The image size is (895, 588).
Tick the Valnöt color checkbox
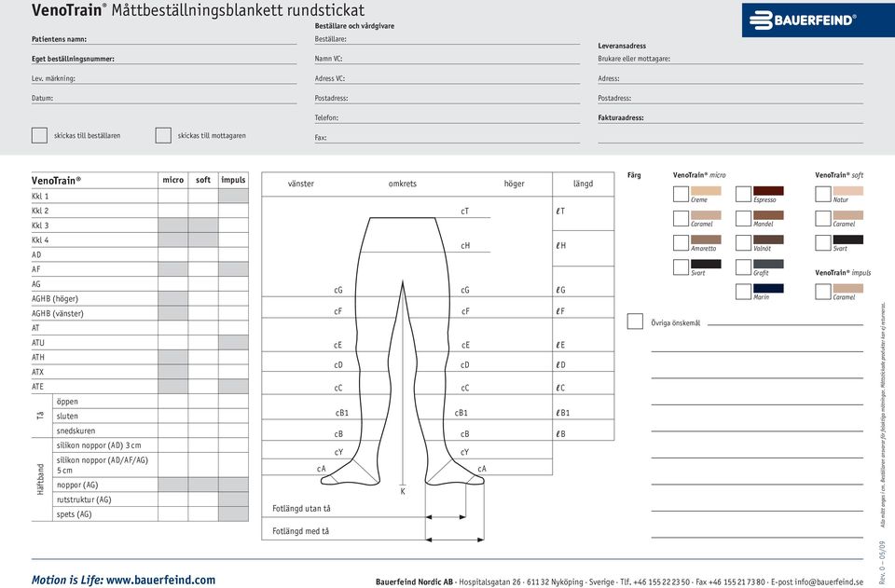pos(743,243)
